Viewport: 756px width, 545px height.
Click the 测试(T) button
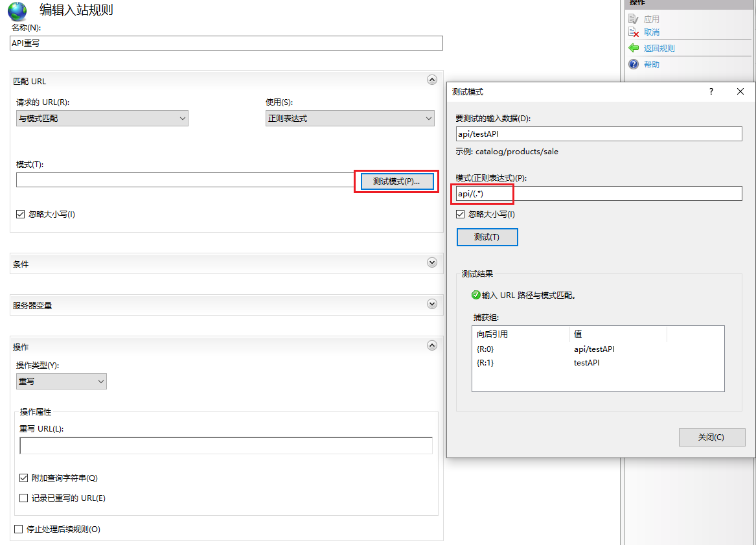(487, 237)
